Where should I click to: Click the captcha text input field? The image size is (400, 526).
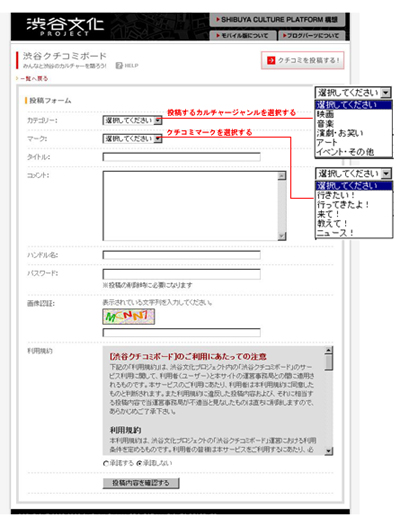[x=182, y=332]
